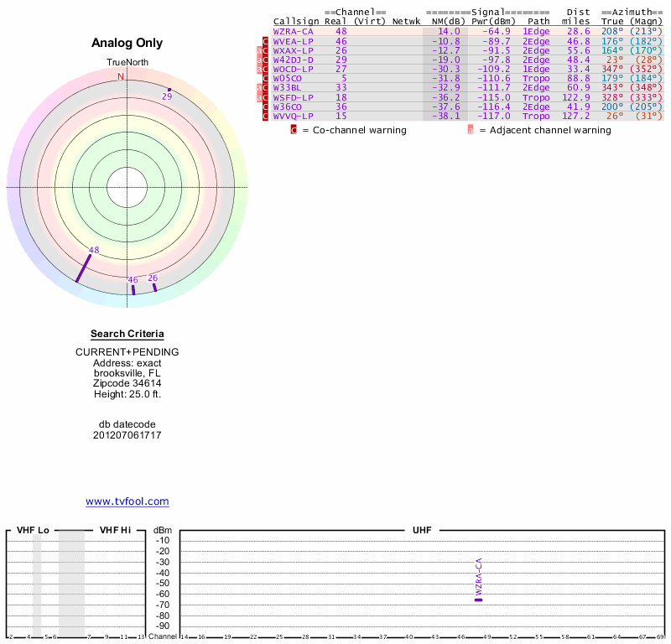Click the co-channel warning icon beside W36CO

pyautogui.click(x=266, y=106)
